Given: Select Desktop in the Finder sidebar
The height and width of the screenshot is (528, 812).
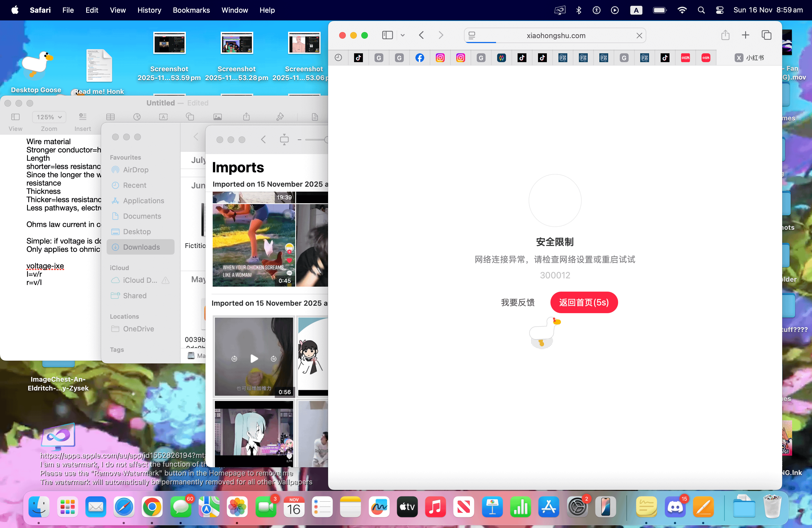Looking at the screenshot, I should [140, 232].
